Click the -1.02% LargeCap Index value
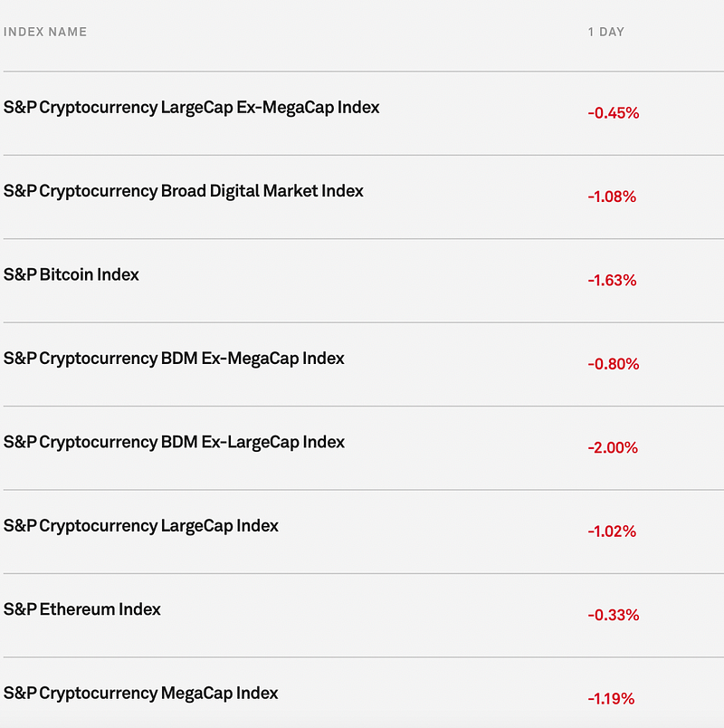This screenshot has width=724, height=728. point(612,532)
